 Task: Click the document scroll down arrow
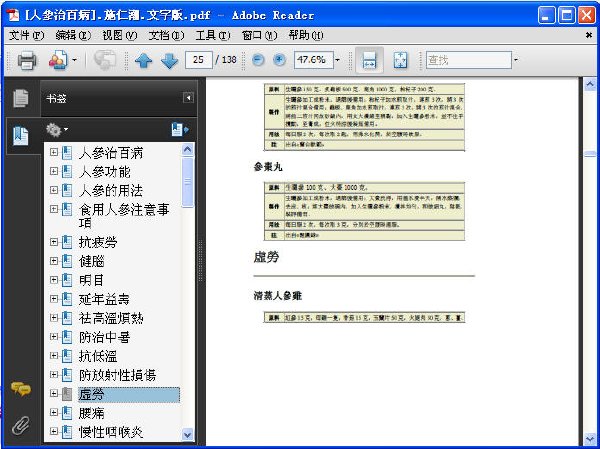point(590,439)
